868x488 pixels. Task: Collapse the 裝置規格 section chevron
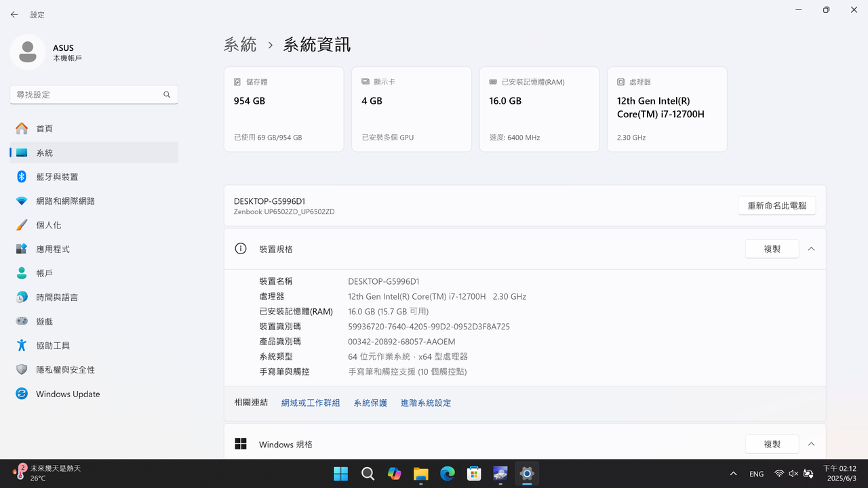click(811, 249)
